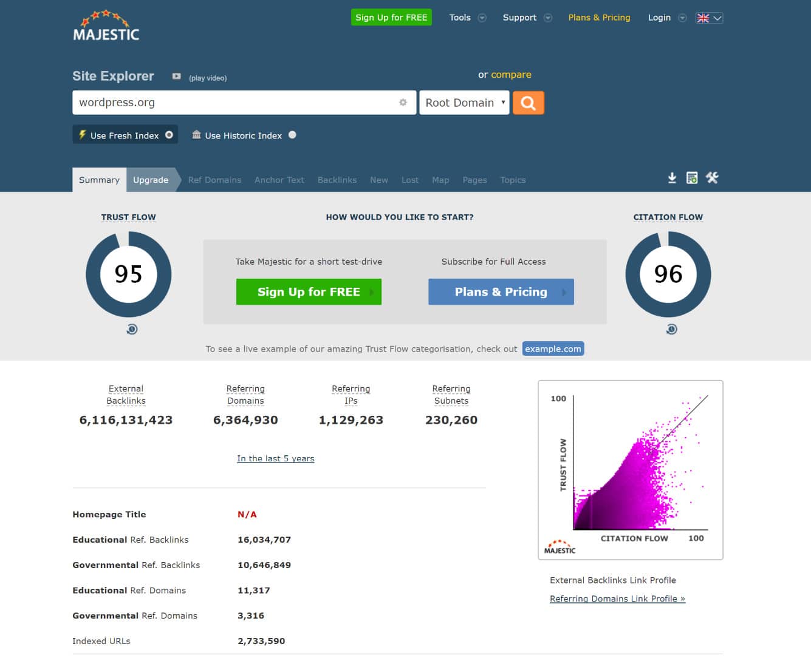
Task: Click the Majestic logo
Action: 106,25
